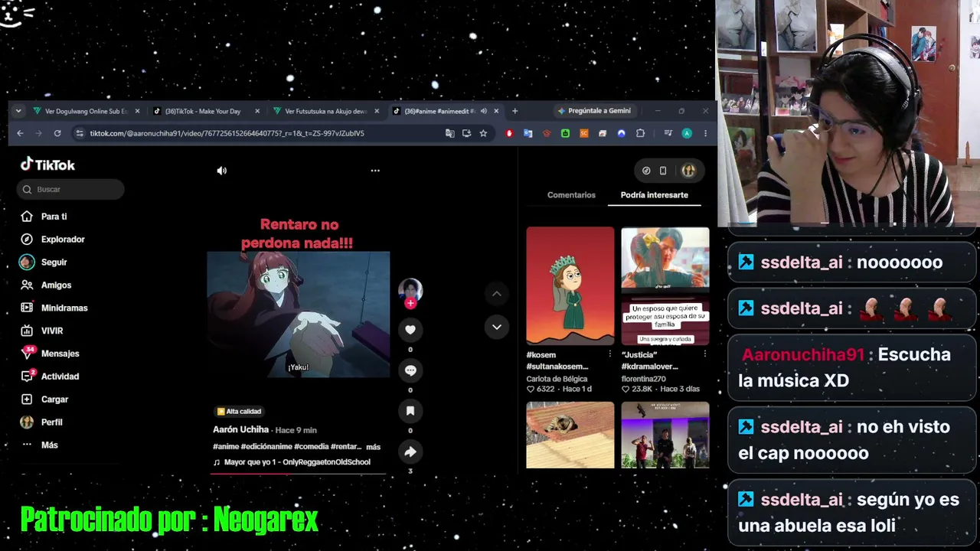This screenshot has height=551, width=980.
Task: Open the #anime hashtag
Action: click(x=226, y=447)
